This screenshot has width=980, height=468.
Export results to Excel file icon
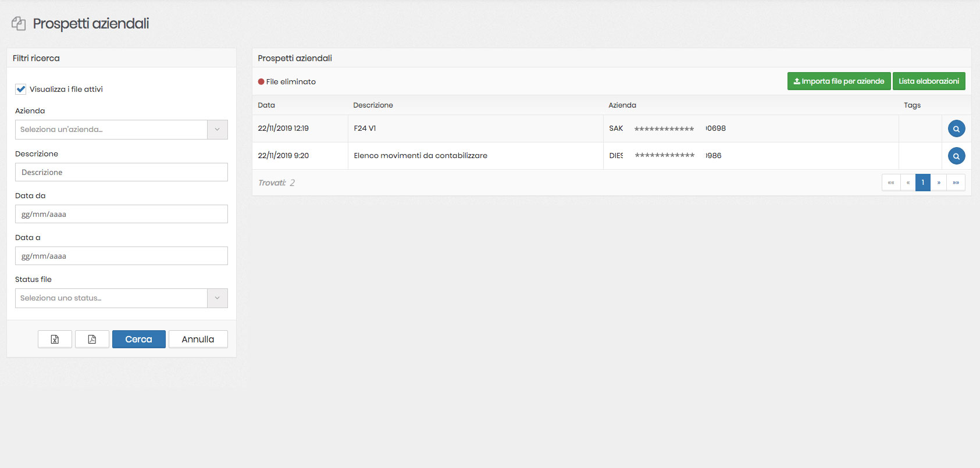55,340
